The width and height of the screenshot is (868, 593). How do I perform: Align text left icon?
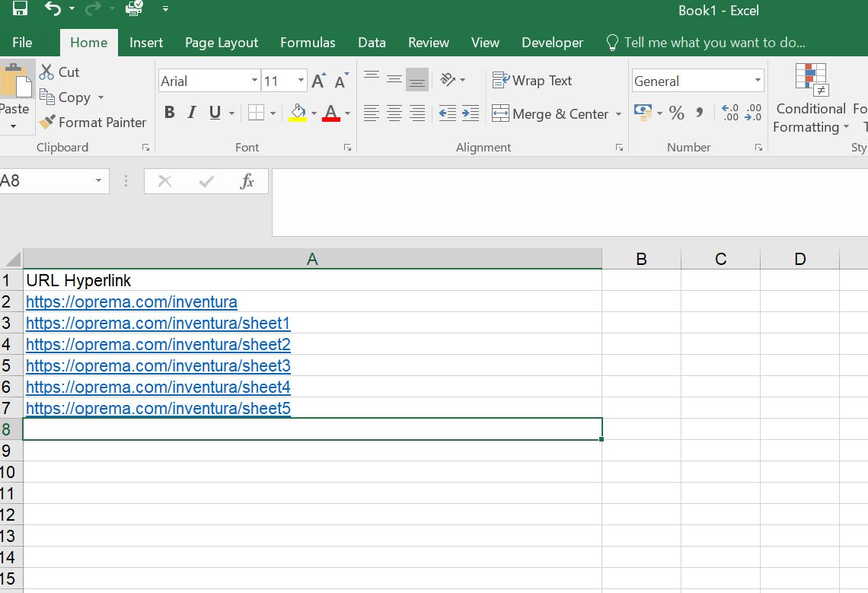372,113
